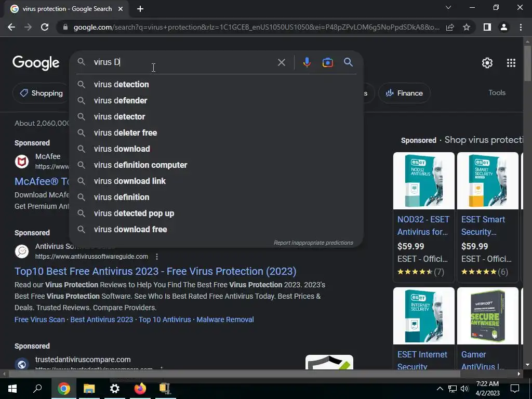The height and width of the screenshot is (399, 532).
Task: Click the clock showing 7:22 AM
Action: coord(487,384)
